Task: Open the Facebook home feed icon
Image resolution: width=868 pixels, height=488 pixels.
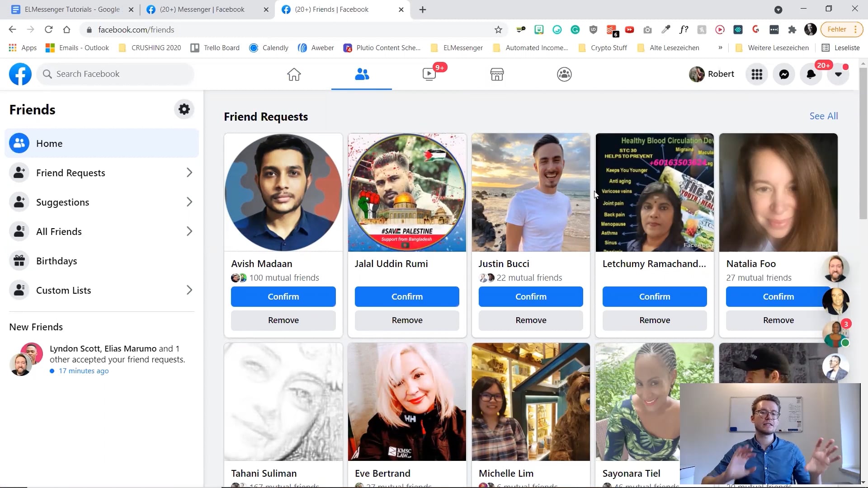Action: click(x=294, y=74)
